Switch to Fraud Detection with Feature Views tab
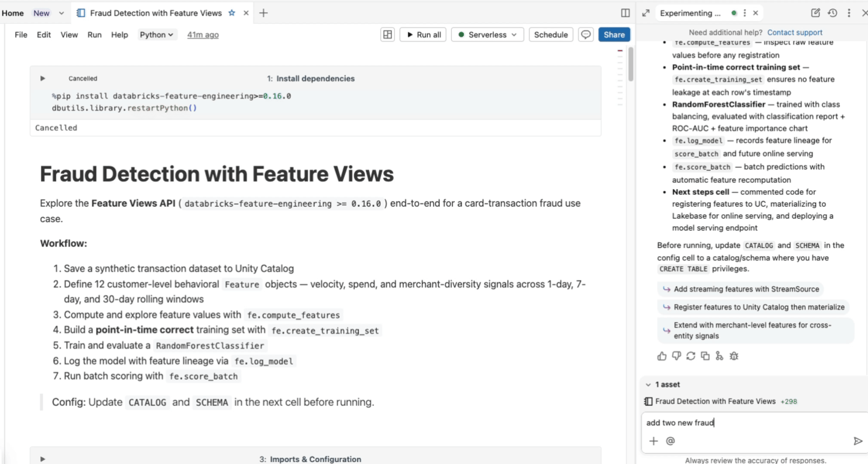This screenshot has height=464, width=868. pos(156,13)
